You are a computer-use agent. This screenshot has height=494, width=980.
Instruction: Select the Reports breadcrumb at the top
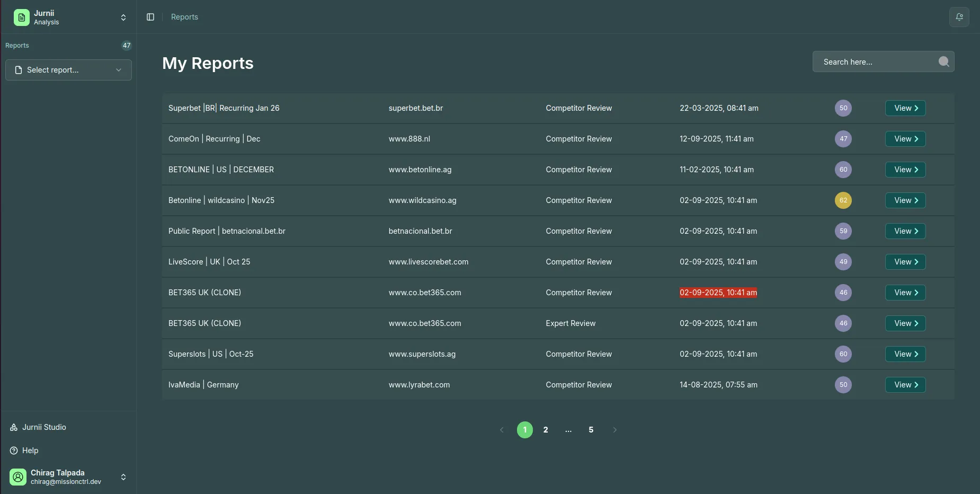pyautogui.click(x=184, y=17)
